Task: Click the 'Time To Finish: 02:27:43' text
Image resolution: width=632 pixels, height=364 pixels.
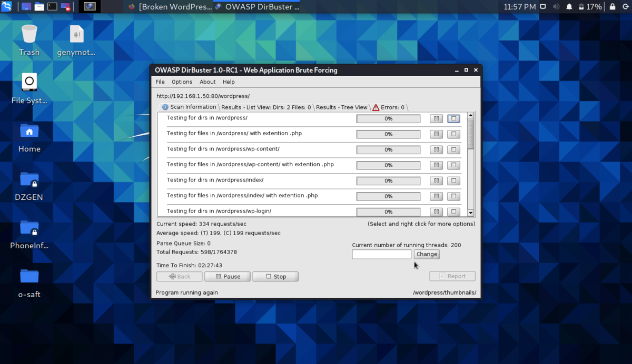Action: coord(190,266)
